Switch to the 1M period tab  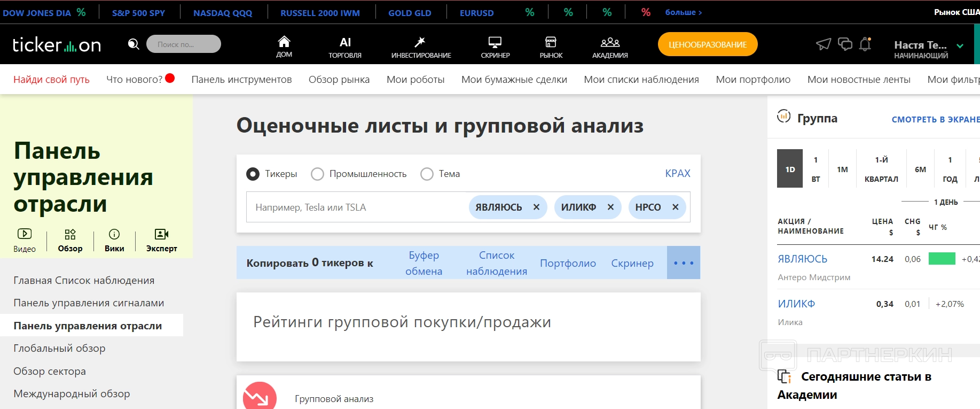842,169
